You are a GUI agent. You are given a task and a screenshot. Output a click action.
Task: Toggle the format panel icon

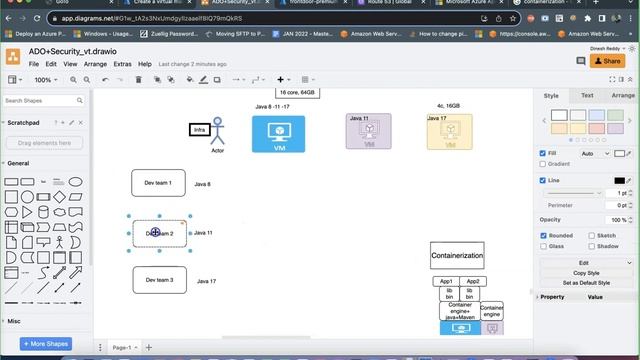click(621, 80)
